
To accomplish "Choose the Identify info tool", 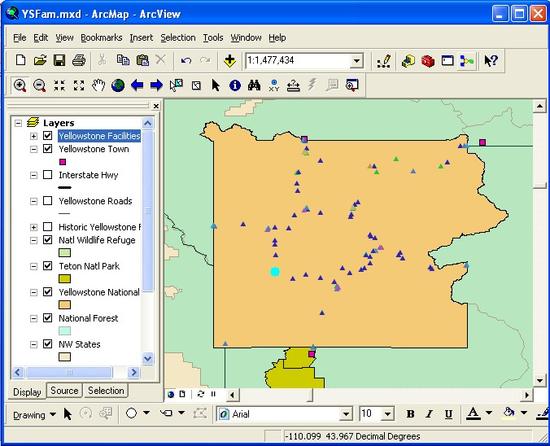I will pos(235,85).
